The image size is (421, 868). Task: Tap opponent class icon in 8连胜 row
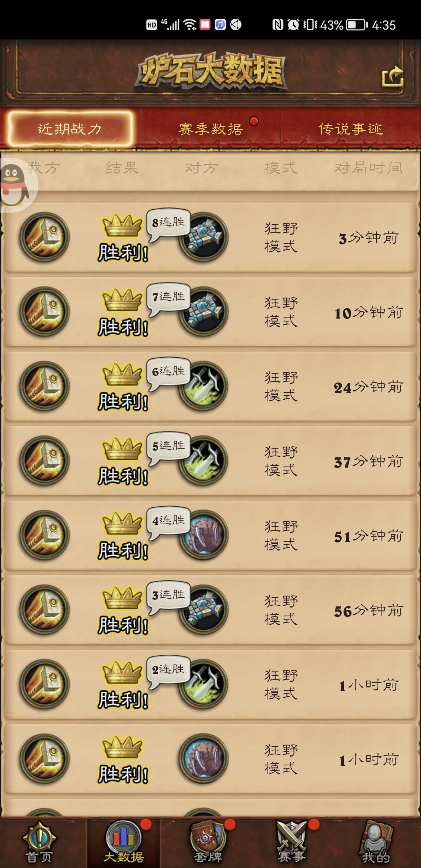[204, 237]
